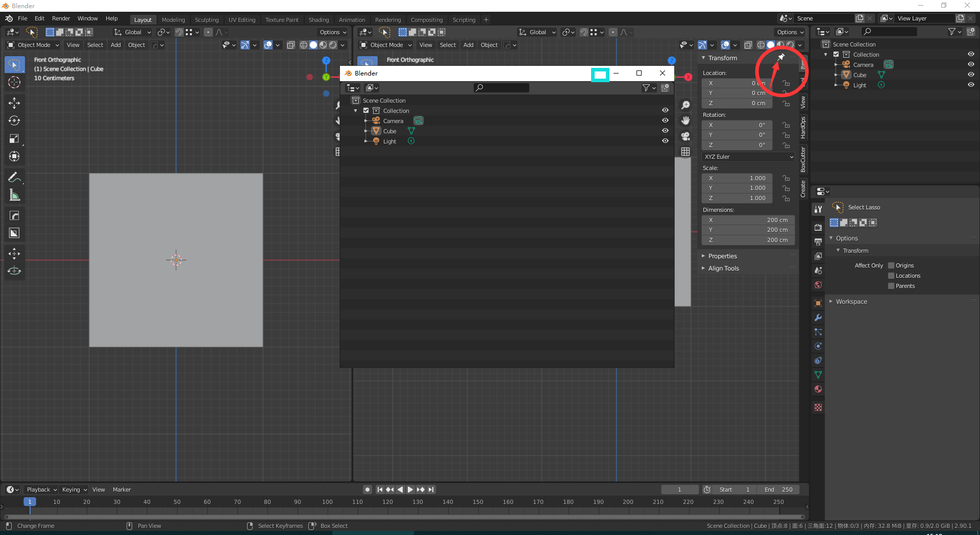Click the Dimensions Z 200 cm field
This screenshot has height=535, width=980.
(748, 240)
